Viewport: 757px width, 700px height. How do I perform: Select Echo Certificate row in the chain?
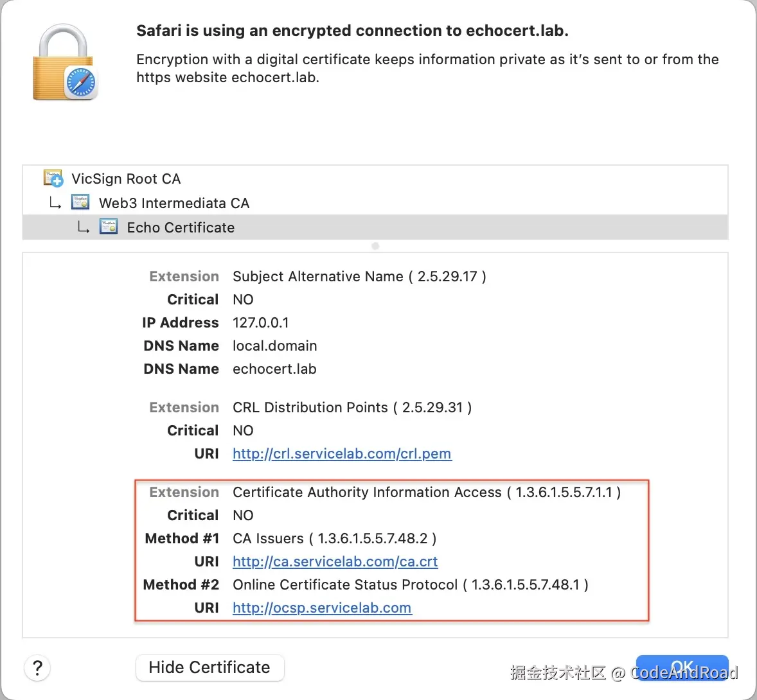[181, 227]
